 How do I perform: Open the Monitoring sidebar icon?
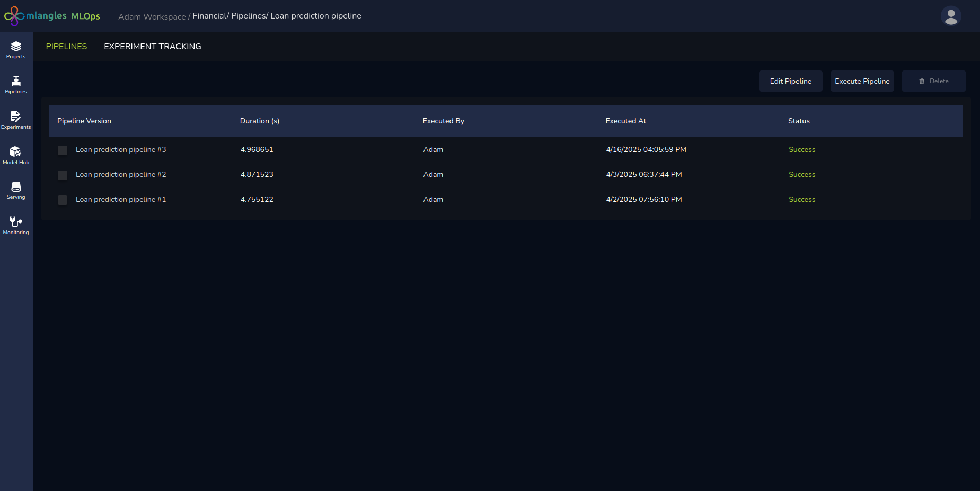click(x=16, y=225)
